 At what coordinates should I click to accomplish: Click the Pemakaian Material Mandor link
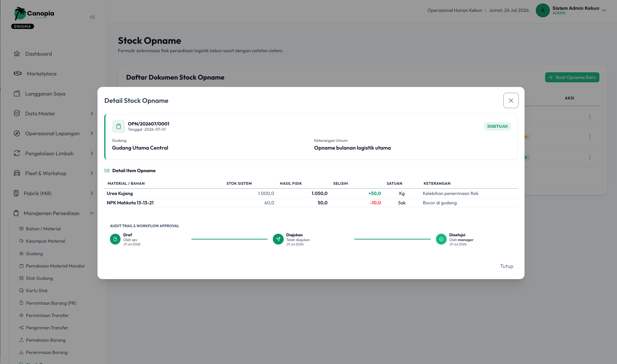click(x=55, y=266)
